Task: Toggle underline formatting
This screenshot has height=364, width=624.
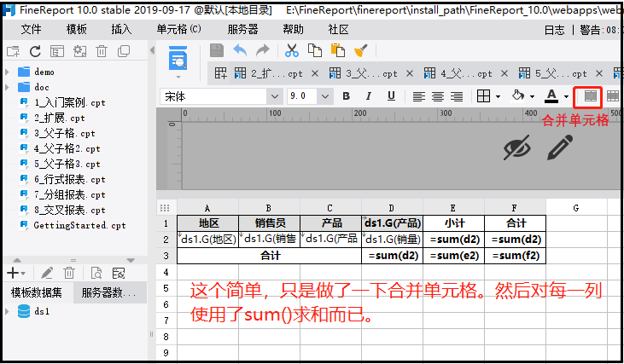Action: click(x=391, y=96)
